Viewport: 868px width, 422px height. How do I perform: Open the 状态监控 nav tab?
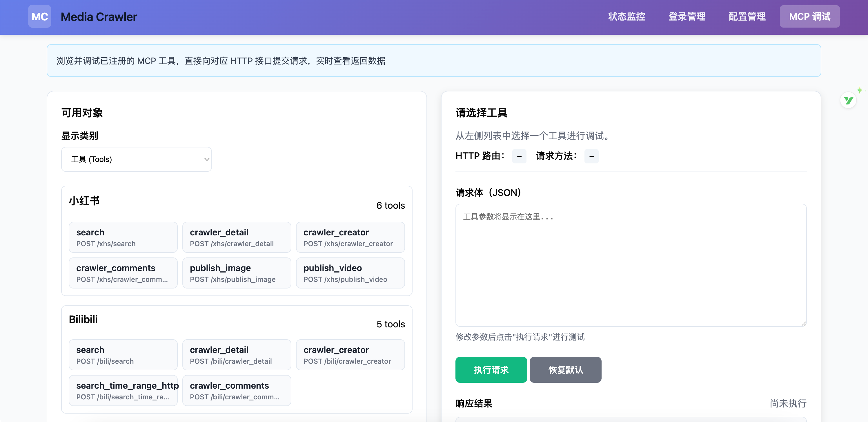[627, 17]
